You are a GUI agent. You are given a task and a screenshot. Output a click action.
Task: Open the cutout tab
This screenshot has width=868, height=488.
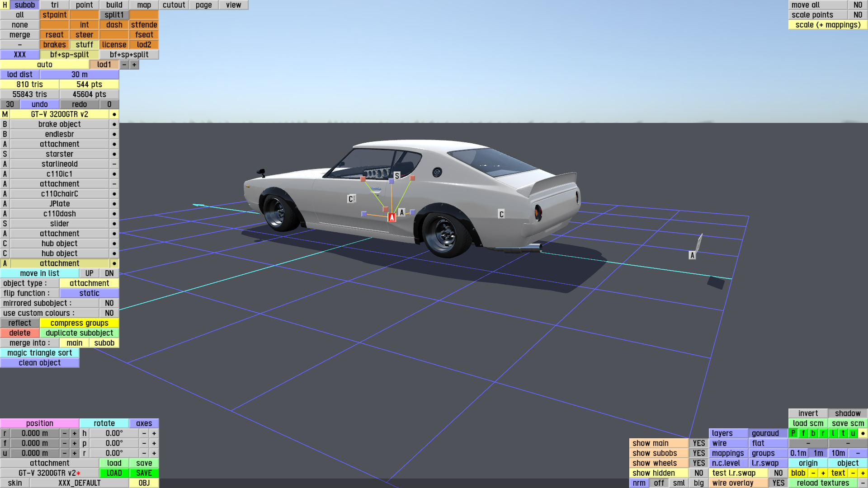[174, 5]
